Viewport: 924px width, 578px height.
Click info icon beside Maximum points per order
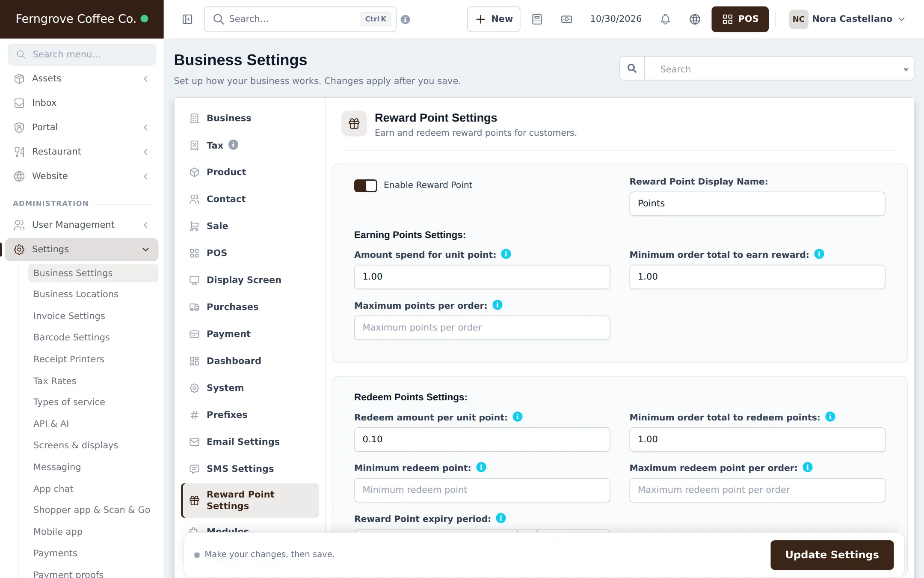pyautogui.click(x=497, y=305)
